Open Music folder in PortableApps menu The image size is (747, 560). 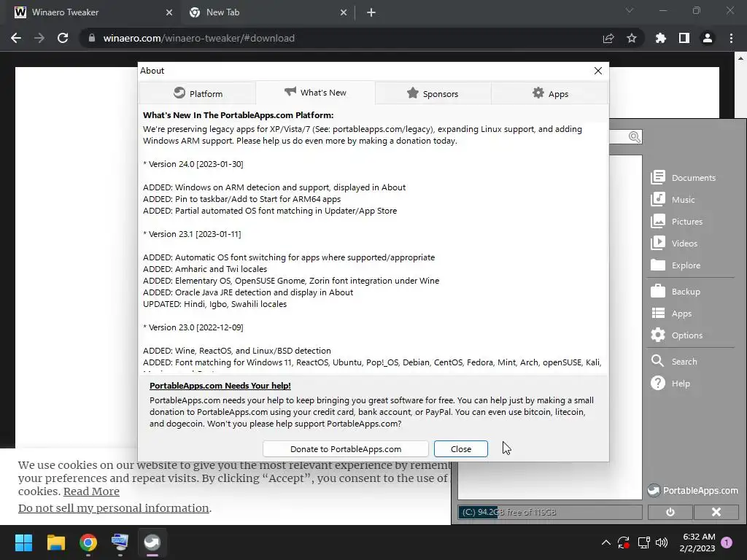point(673,199)
